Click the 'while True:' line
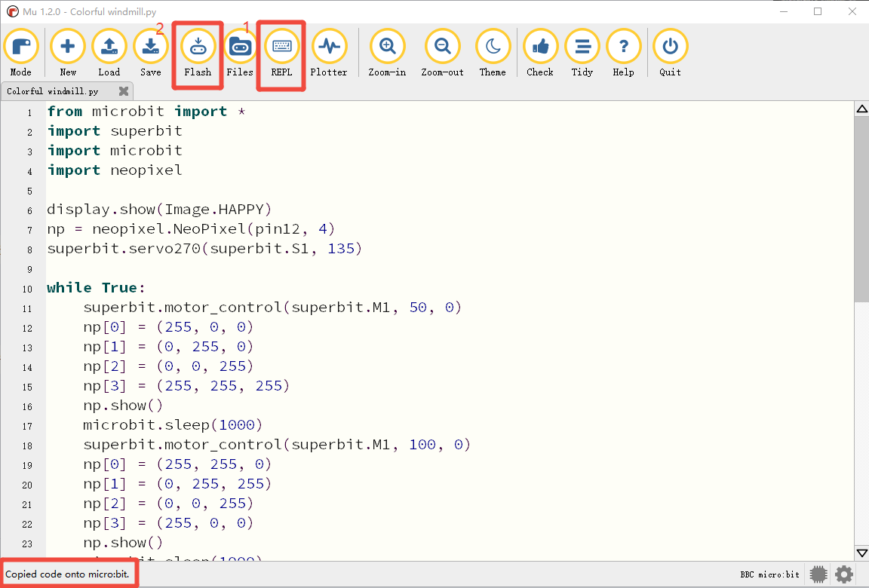This screenshot has height=588, width=869. 96,288
